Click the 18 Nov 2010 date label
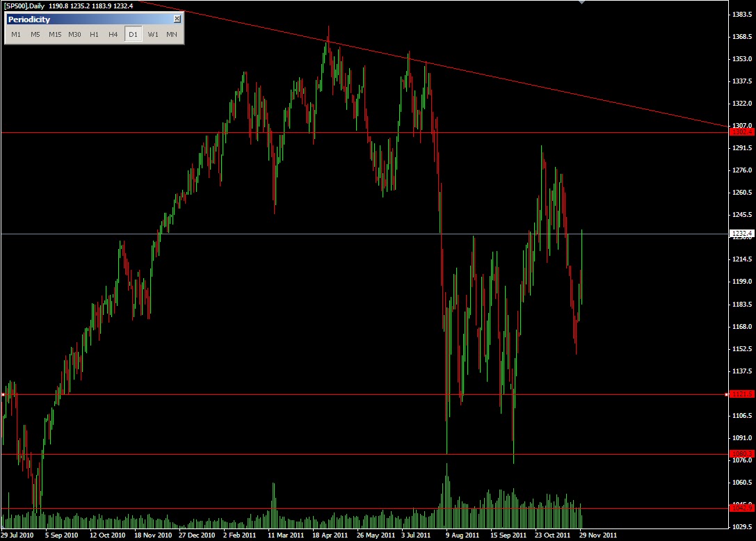756x541 pixels. [x=153, y=535]
